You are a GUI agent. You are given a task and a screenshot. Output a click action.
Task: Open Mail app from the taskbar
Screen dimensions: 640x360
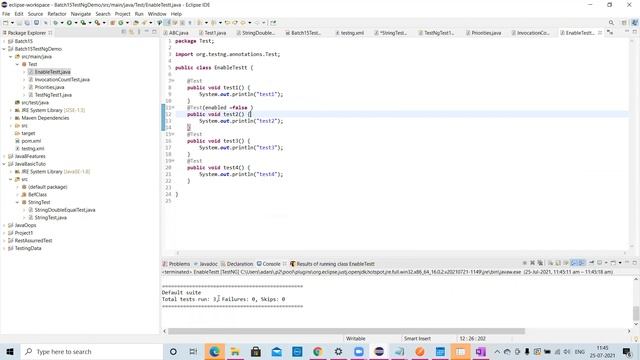coord(276,351)
